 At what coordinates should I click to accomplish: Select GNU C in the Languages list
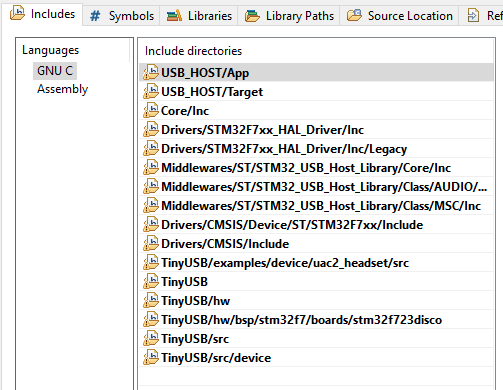click(x=55, y=71)
